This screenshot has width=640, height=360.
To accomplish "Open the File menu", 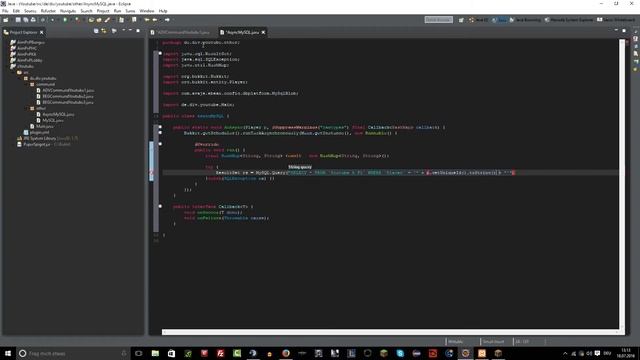I will [5, 11].
